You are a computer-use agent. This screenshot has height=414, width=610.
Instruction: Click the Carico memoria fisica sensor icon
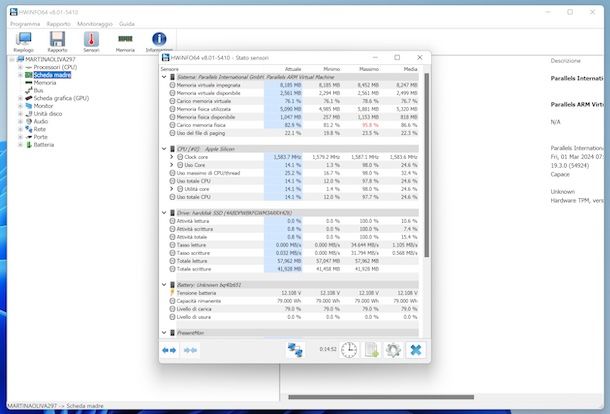click(172, 125)
